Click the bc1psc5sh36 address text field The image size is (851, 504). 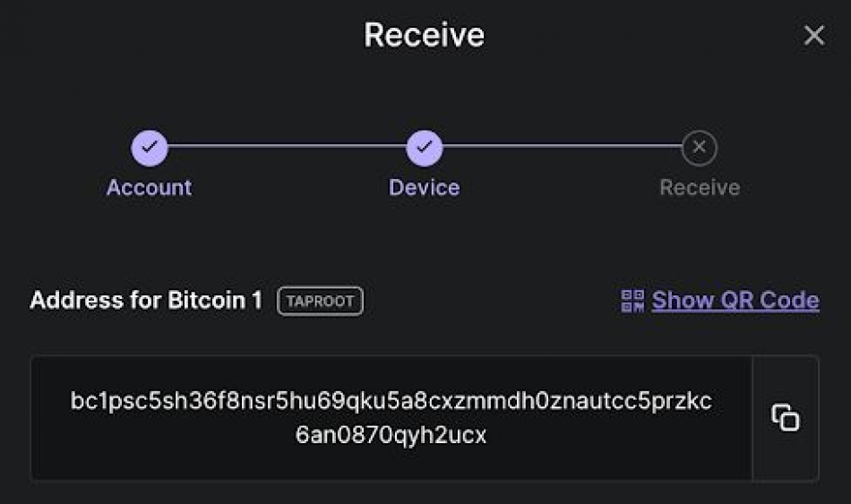[391, 418]
